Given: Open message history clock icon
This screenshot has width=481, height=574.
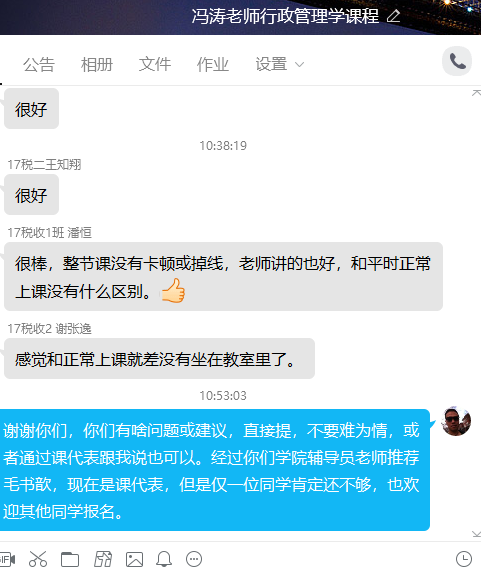Looking at the screenshot, I should (464, 559).
